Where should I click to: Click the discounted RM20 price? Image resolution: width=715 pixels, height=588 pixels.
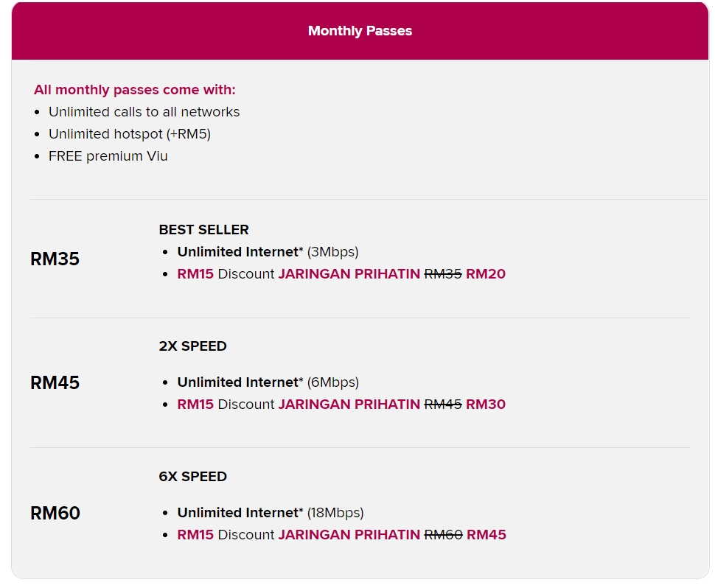486,274
